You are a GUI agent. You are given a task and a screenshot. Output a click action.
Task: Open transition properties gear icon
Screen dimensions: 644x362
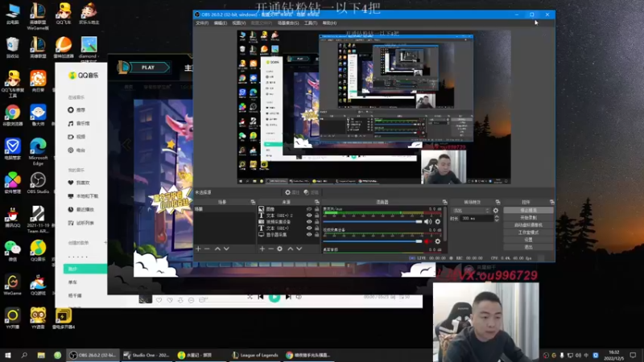[x=496, y=211]
